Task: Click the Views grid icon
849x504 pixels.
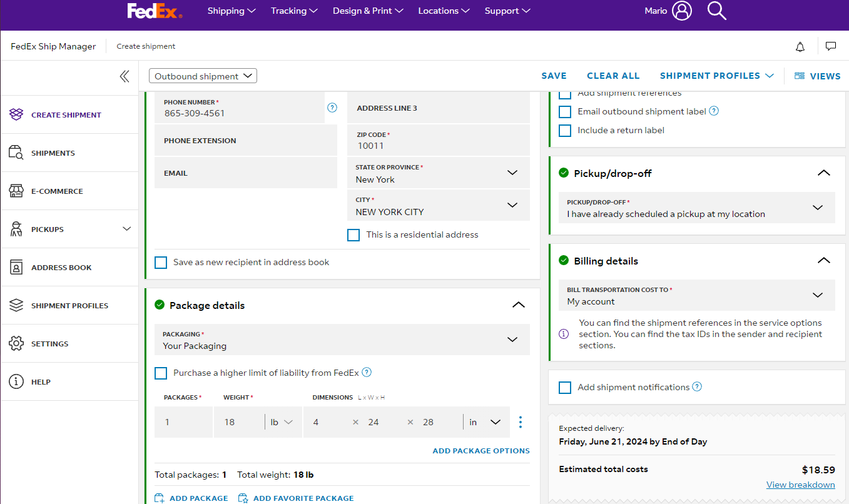Action: coord(800,76)
